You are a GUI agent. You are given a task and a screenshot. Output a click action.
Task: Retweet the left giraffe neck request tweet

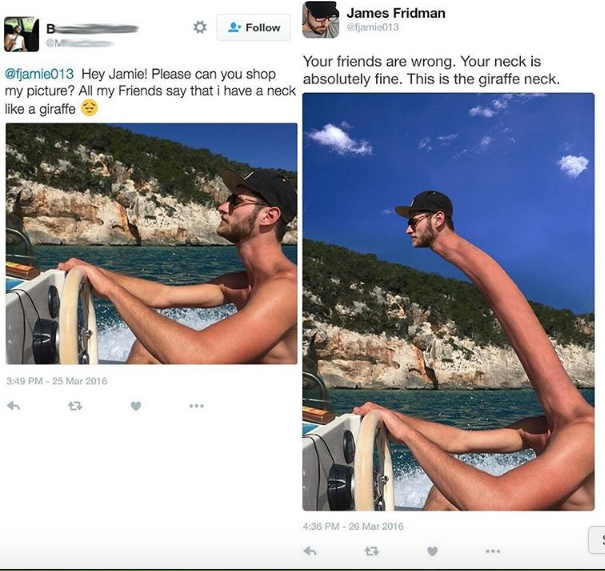point(75,406)
